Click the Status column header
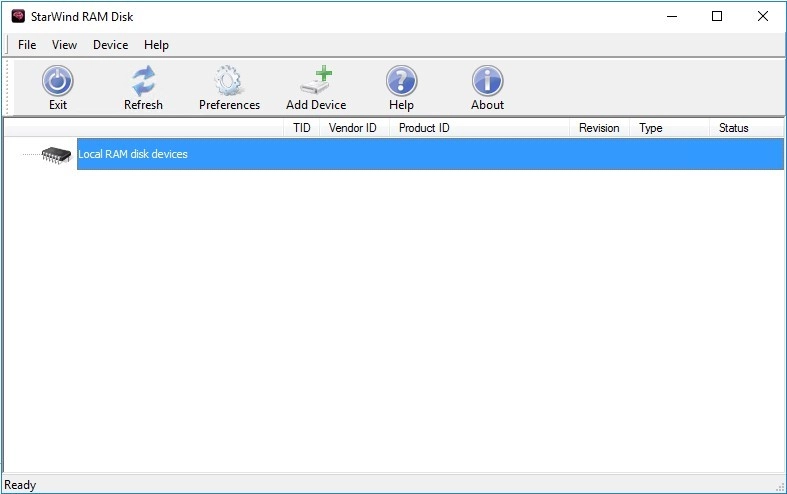Image resolution: width=787 pixels, height=494 pixels. (x=746, y=128)
